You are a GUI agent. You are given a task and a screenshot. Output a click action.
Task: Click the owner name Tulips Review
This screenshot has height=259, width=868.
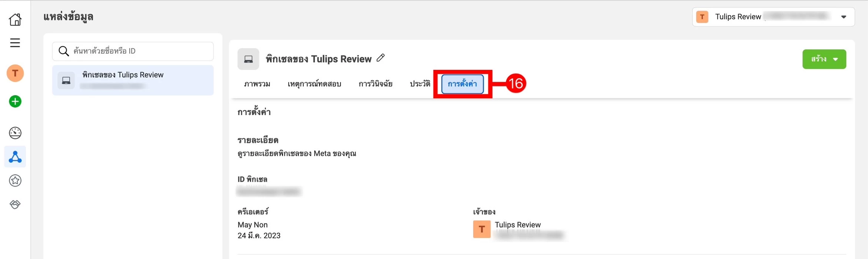(518, 225)
